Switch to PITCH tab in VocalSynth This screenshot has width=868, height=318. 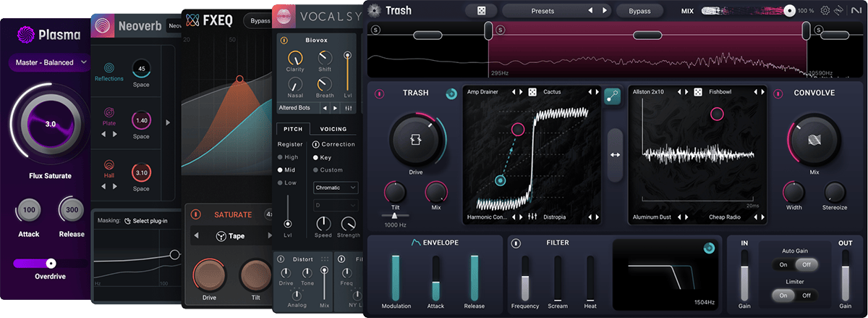[293, 129]
